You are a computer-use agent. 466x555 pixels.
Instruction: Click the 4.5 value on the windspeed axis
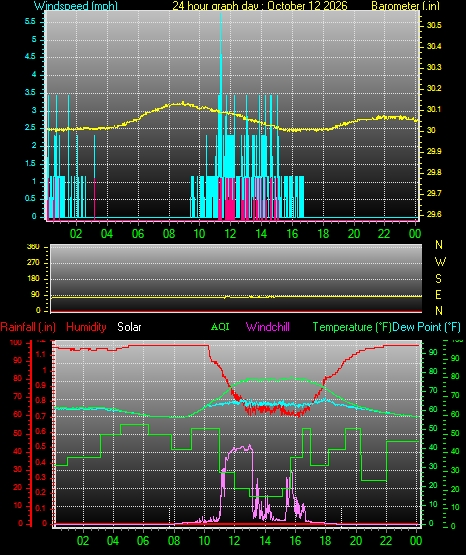(x=30, y=57)
